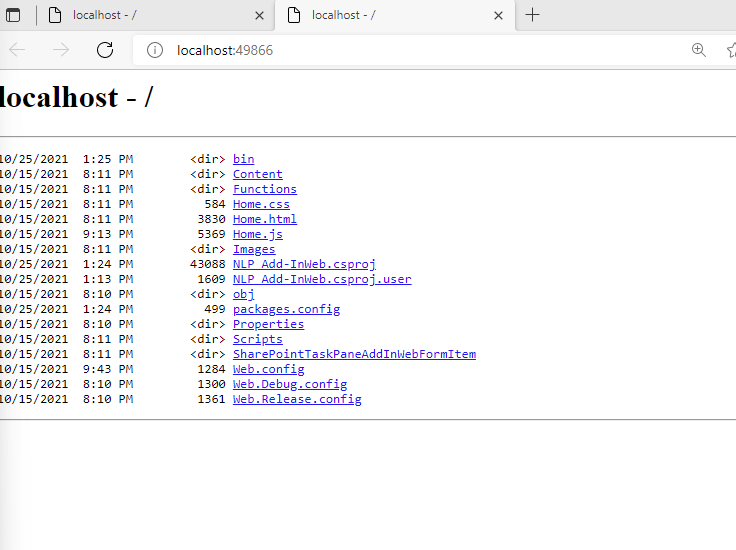Open the Web.Release.config file link
The width and height of the screenshot is (736, 550).
coord(297,399)
